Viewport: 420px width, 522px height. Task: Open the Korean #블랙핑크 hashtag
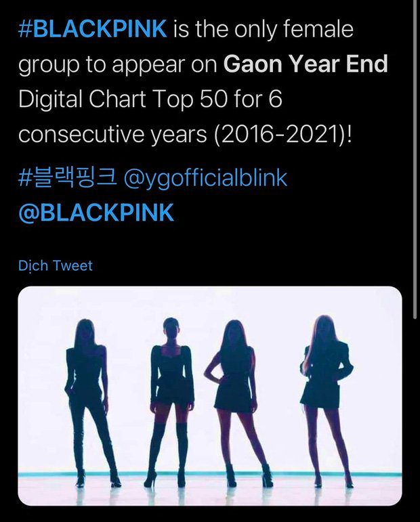coord(68,178)
